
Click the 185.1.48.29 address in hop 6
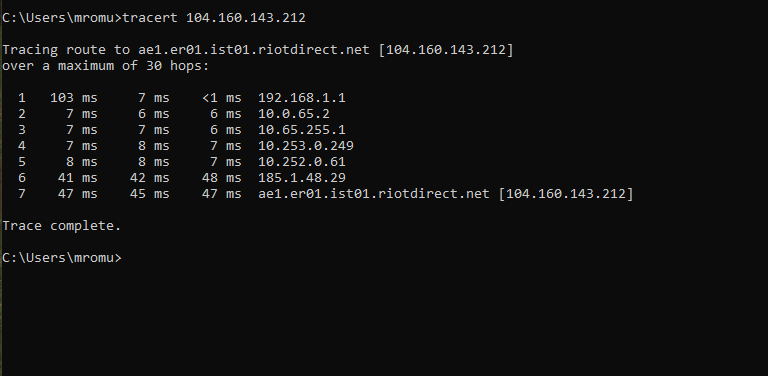302,178
